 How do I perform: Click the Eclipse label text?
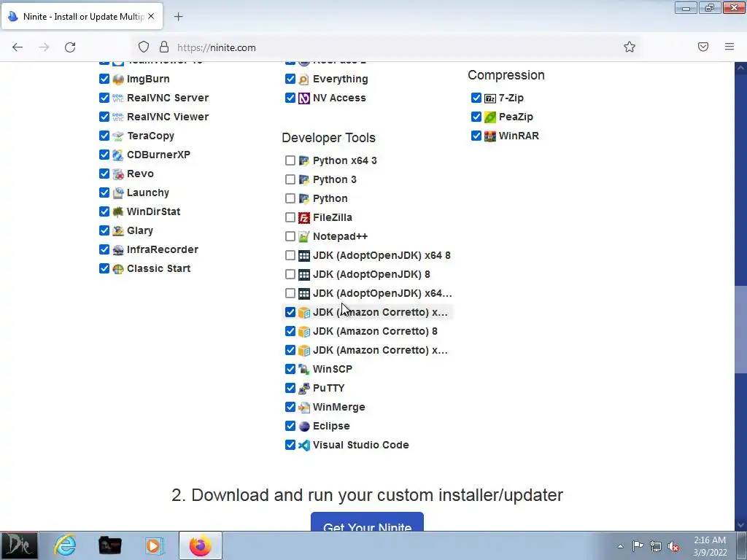coord(331,426)
